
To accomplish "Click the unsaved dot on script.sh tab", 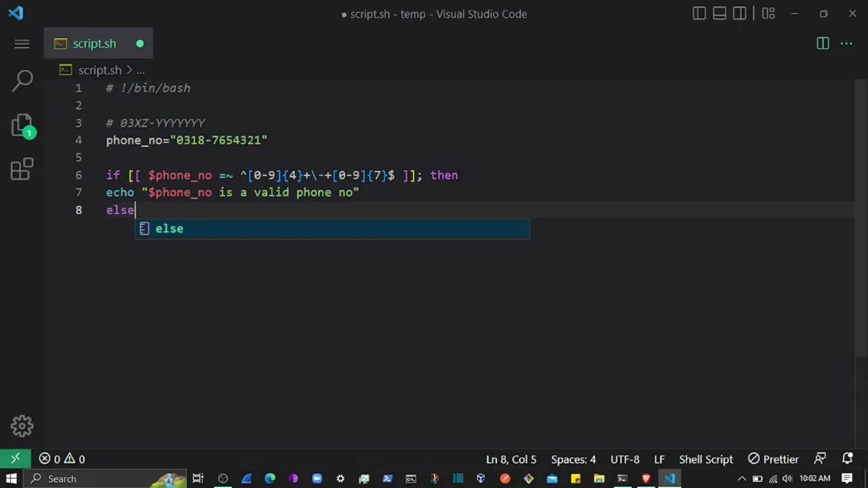I will tap(140, 44).
